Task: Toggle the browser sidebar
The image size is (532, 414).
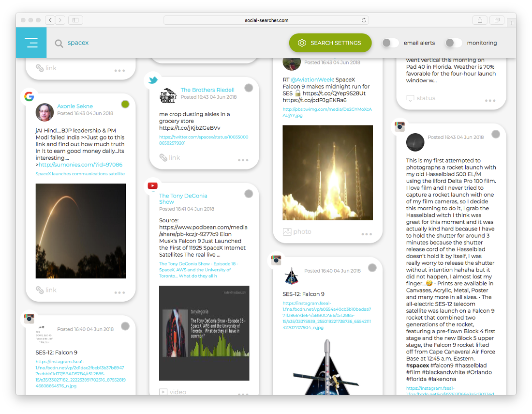Action: [75, 20]
